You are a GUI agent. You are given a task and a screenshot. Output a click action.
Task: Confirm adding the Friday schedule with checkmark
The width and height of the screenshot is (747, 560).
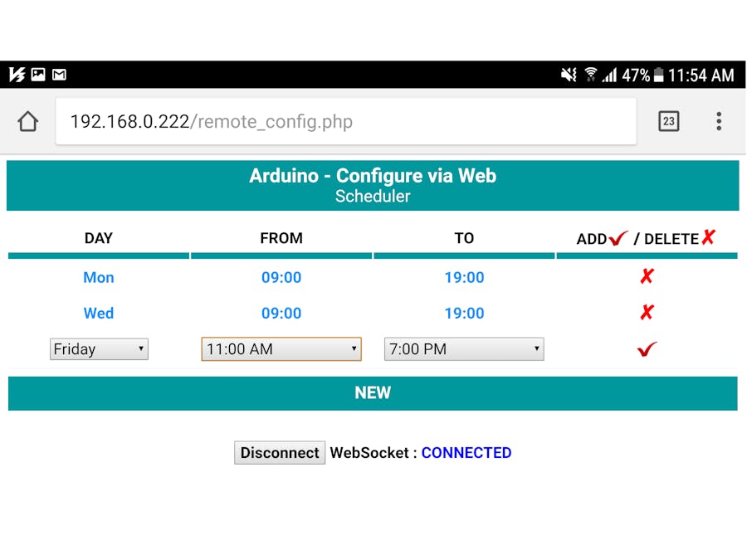pos(647,349)
